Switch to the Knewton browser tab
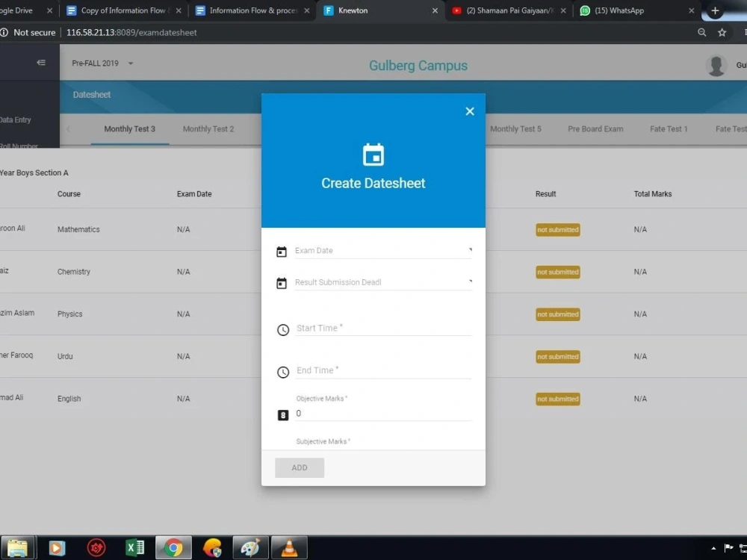The height and width of the screenshot is (560, 747). click(379, 10)
